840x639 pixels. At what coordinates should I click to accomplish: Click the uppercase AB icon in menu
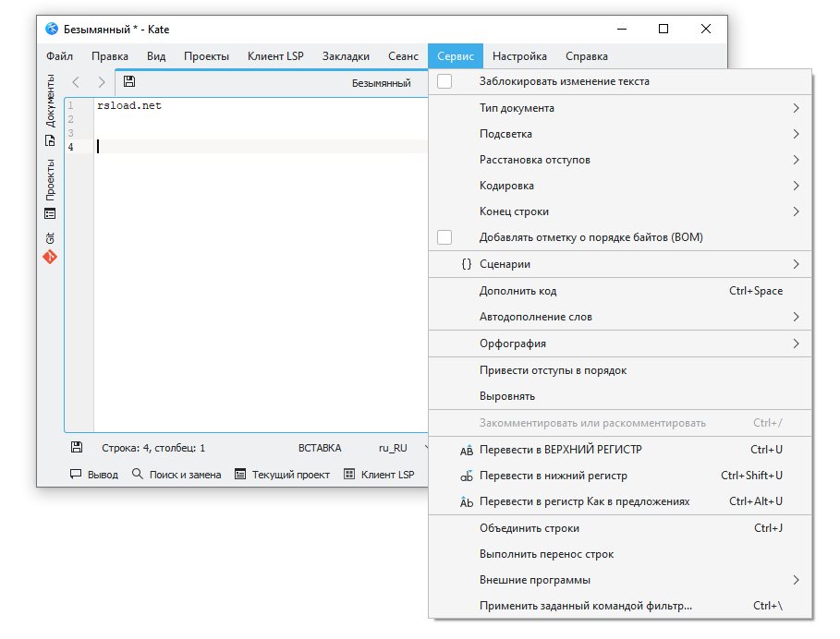467,450
